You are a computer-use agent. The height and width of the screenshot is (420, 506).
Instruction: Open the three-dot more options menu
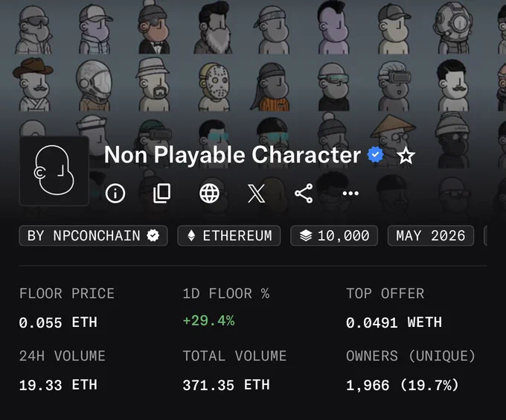pos(350,194)
